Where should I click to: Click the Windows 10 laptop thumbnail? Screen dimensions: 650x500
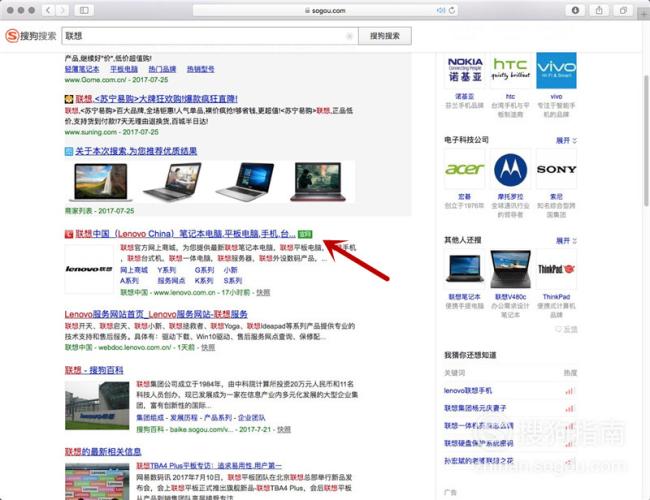[x=245, y=182]
